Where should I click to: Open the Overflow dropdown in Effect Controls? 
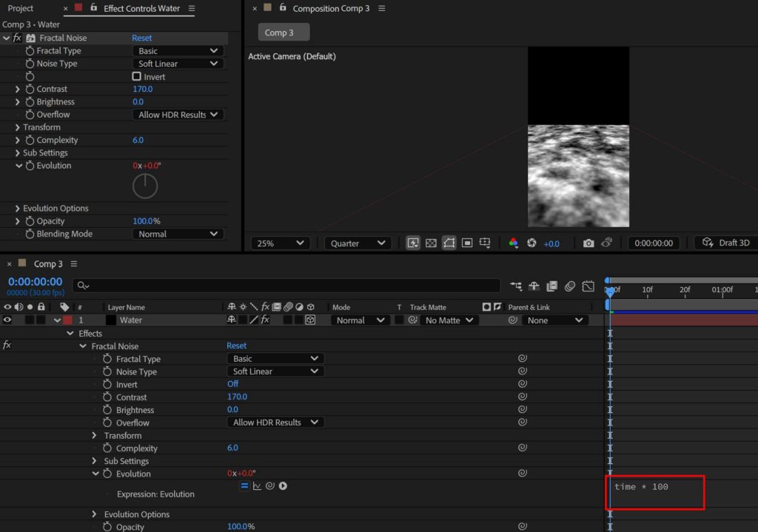[178, 115]
